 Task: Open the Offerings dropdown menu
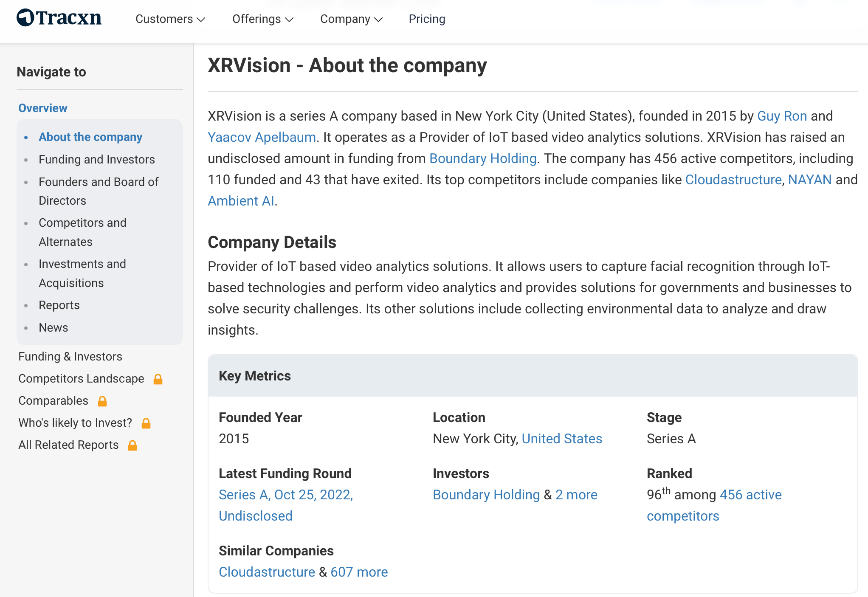click(x=263, y=19)
